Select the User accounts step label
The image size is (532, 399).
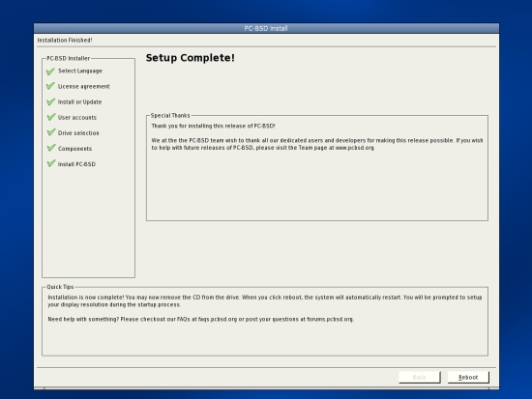(77, 118)
